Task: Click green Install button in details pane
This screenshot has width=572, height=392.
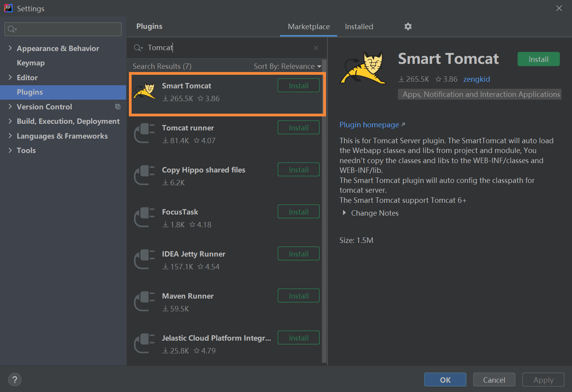Action: point(539,59)
